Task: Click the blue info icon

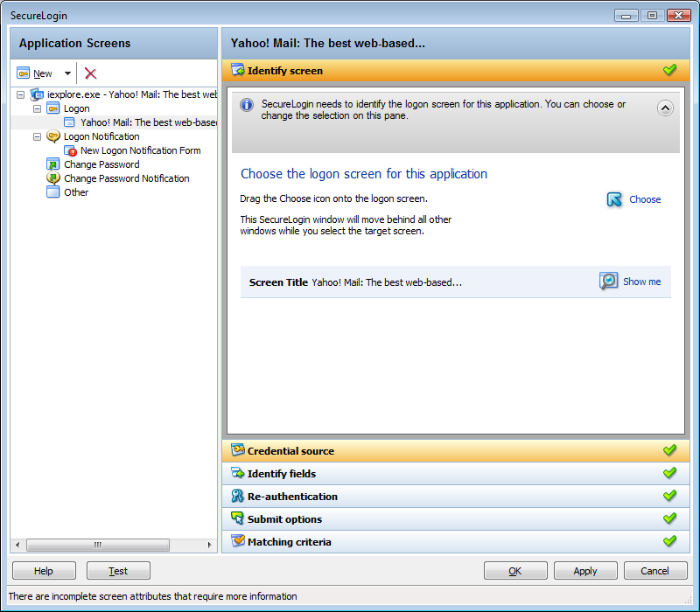Action: pos(247,105)
